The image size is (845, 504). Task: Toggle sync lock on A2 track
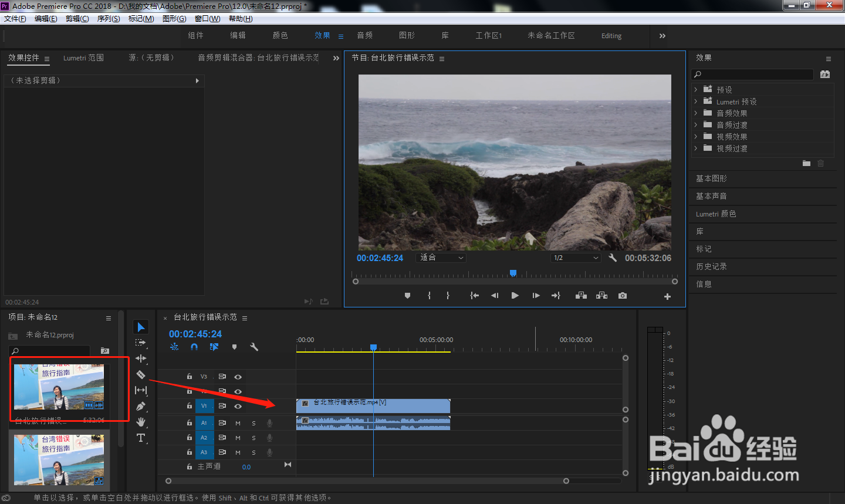tap(222, 438)
